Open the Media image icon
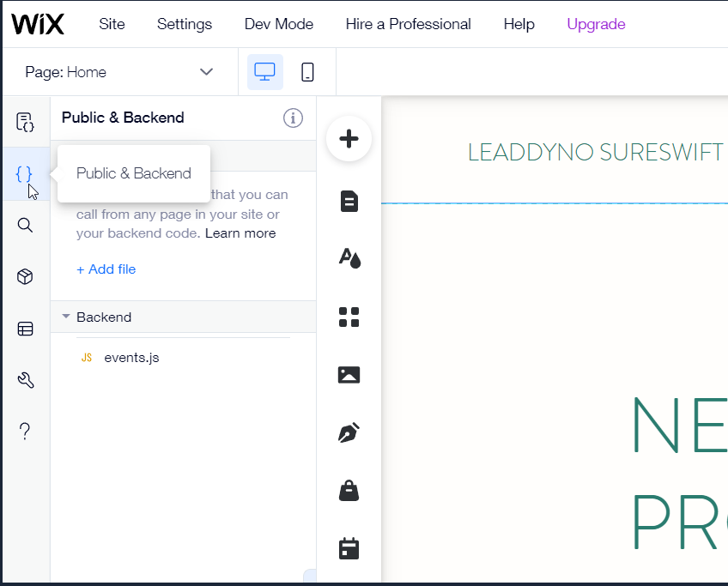 coord(349,375)
